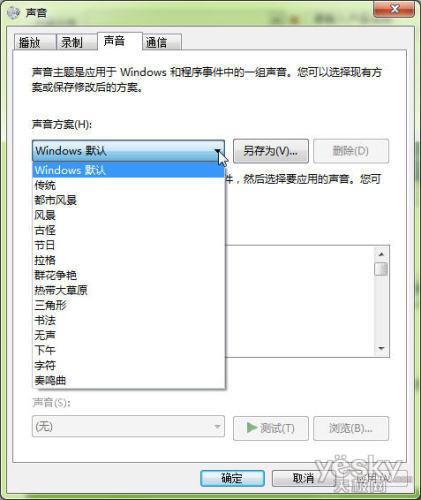Click the 取消 button
Viewport: 421px width, 500px height.
click(x=303, y=478)
